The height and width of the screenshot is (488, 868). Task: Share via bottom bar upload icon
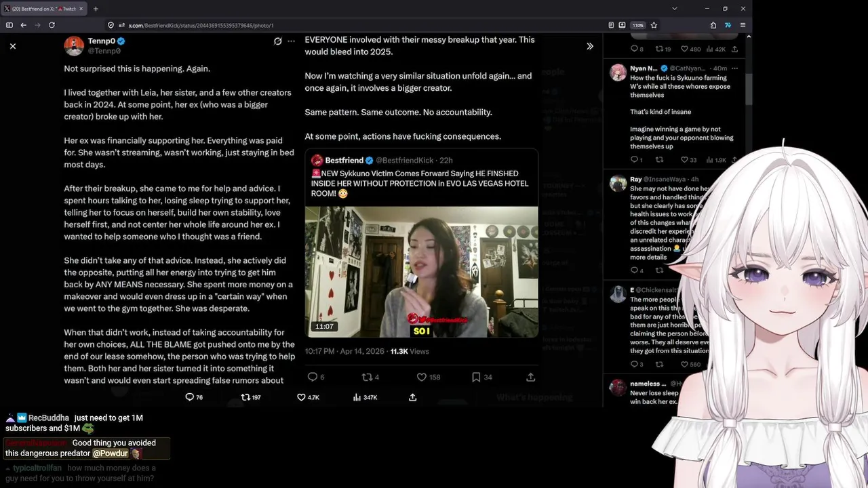(x=412, y=397)
